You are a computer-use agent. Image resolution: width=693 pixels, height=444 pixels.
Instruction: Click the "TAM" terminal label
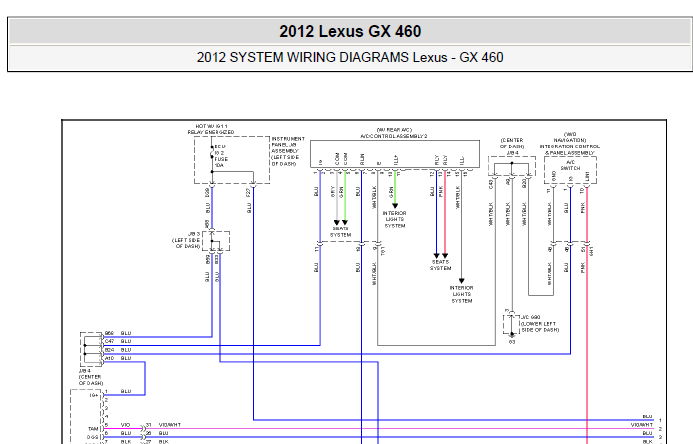point(93,429)
